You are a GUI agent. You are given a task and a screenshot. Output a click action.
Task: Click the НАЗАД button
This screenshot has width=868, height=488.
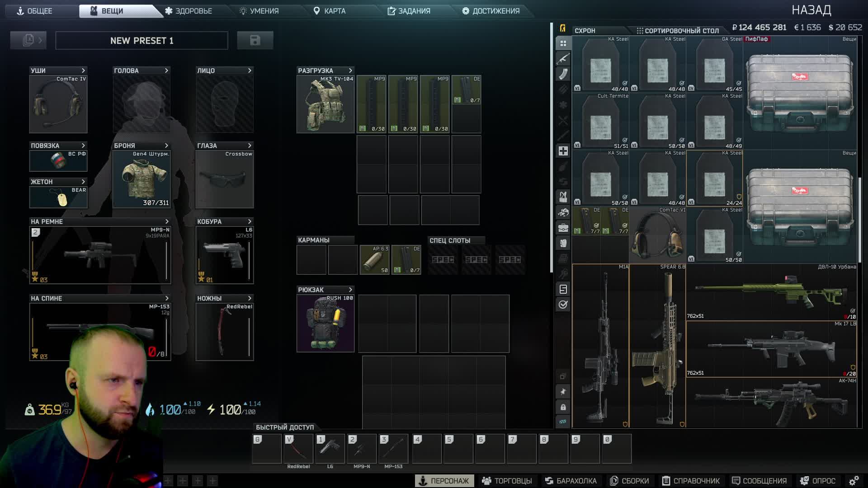point(811,10)
